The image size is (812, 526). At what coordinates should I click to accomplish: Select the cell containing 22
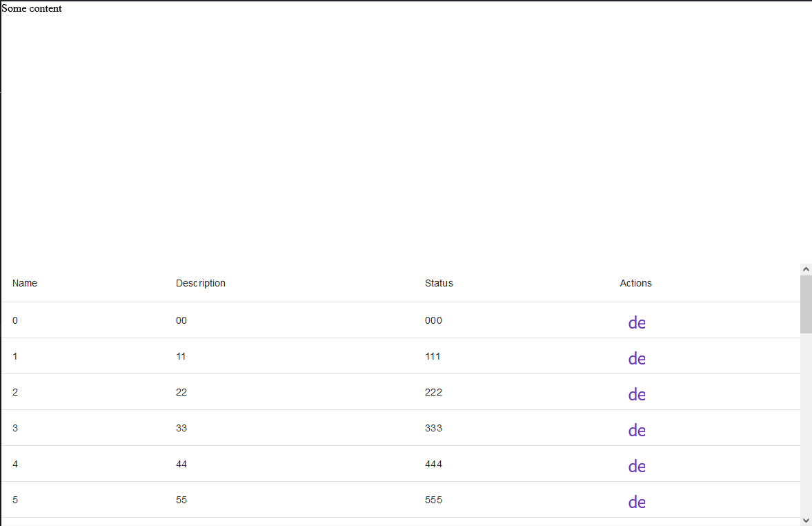pos(181,392)
